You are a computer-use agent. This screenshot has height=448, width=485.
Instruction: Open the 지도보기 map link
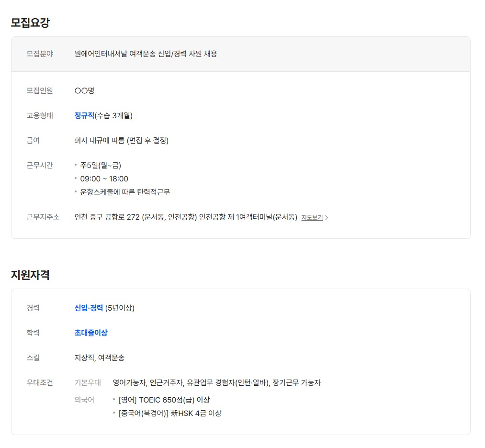tap(312, 218)
